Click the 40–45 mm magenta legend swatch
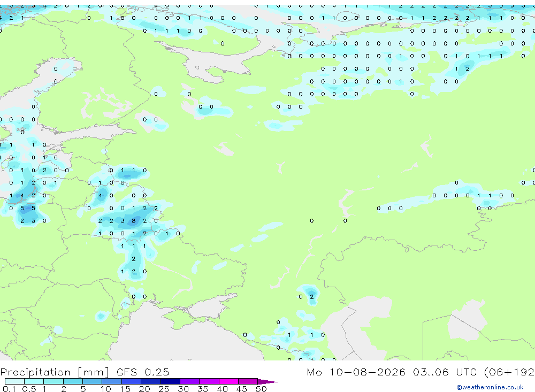 point(228,381)
